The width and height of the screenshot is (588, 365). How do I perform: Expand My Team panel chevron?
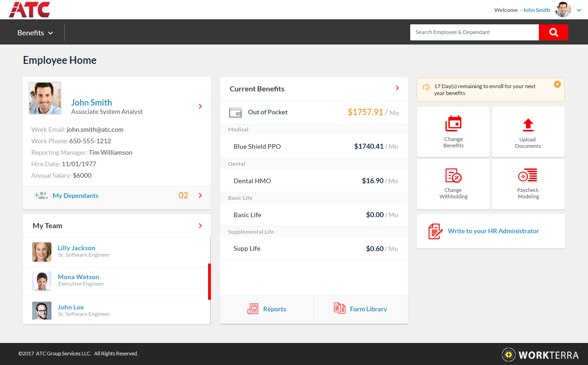[200, 225]
